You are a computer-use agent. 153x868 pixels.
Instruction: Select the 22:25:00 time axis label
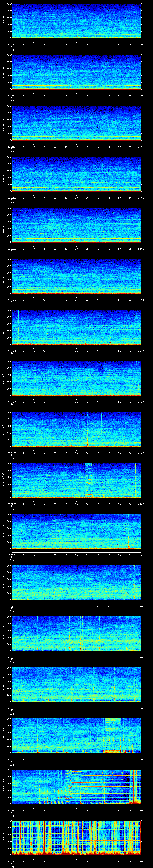pyautogui.click(x=12, y=147)
